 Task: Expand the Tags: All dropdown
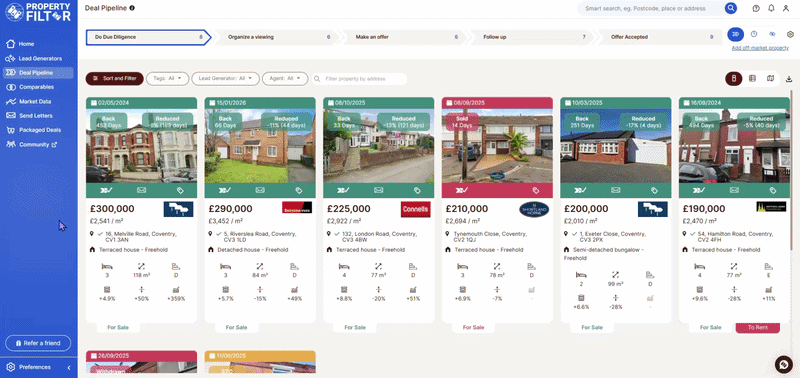(x=167, y=79)
